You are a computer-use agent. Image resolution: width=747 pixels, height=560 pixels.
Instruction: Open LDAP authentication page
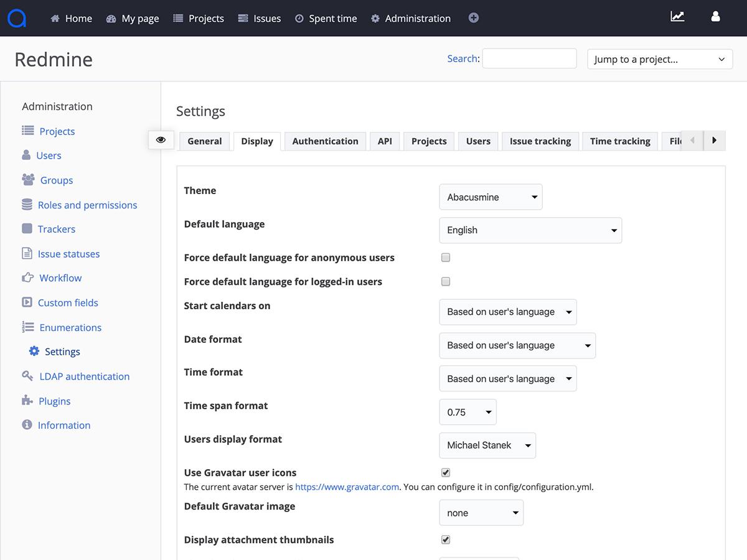coord(85,376)
